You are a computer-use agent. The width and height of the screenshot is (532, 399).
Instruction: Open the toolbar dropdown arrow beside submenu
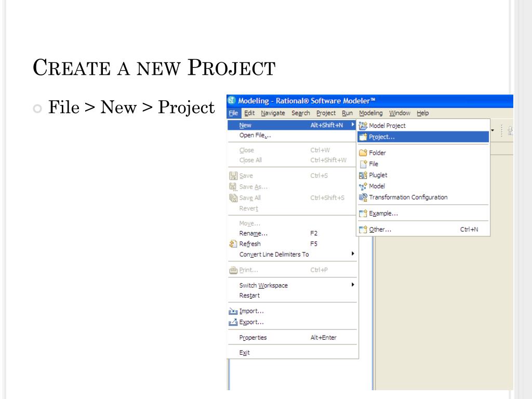[x=493, y=130]
